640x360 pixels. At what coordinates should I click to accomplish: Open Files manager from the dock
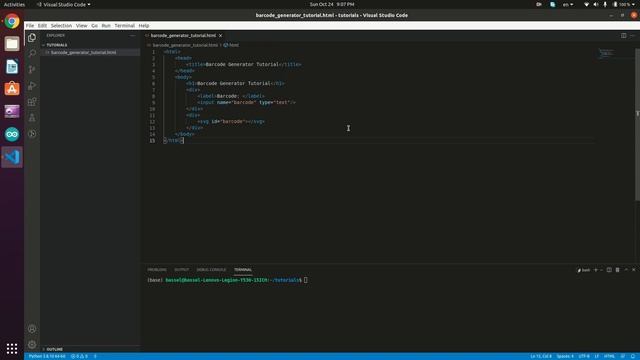coord(12,44)
